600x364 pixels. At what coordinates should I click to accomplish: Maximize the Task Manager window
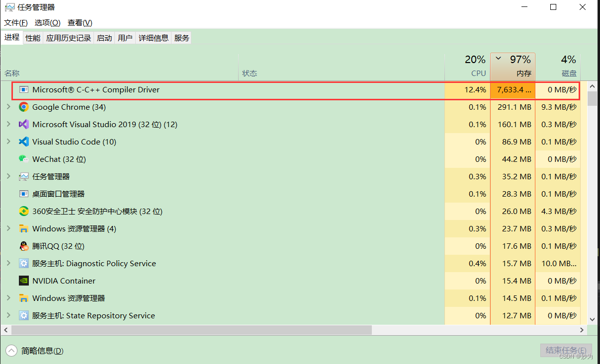(x=553, y=7)
